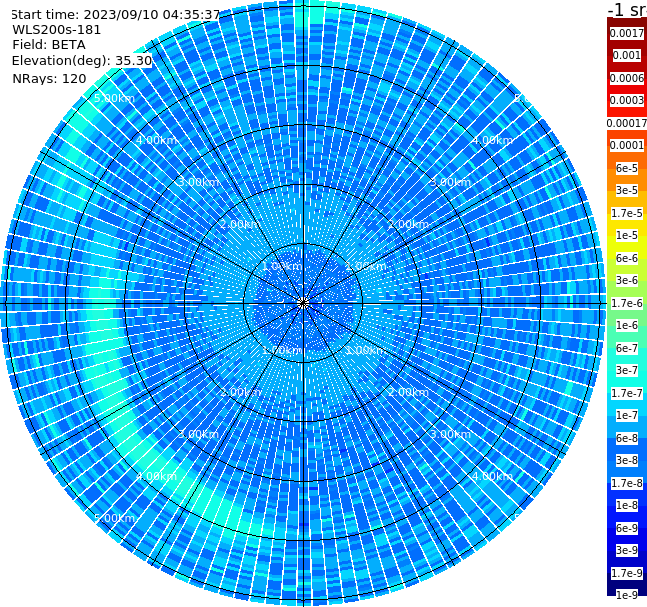Select the 6e-7 colorbar tick
The height and width of the screenshot is (607, 647).
coord(627,348)
